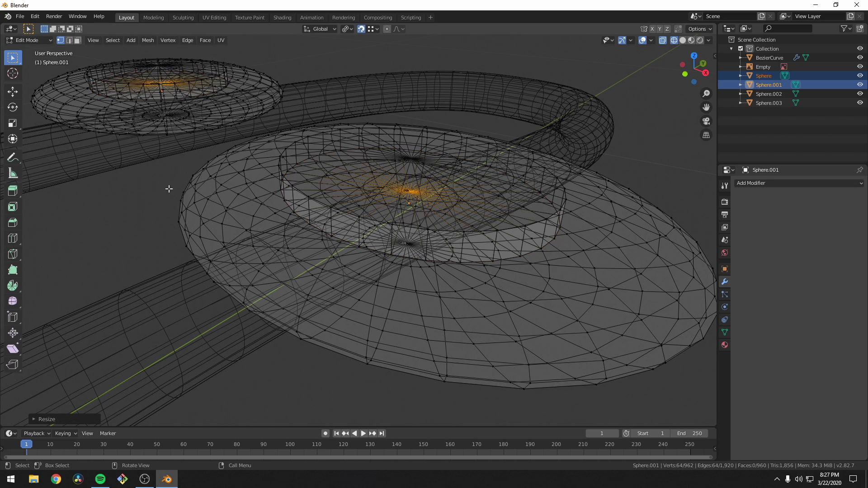Select the Annotate tool

(x=12, y=157)
